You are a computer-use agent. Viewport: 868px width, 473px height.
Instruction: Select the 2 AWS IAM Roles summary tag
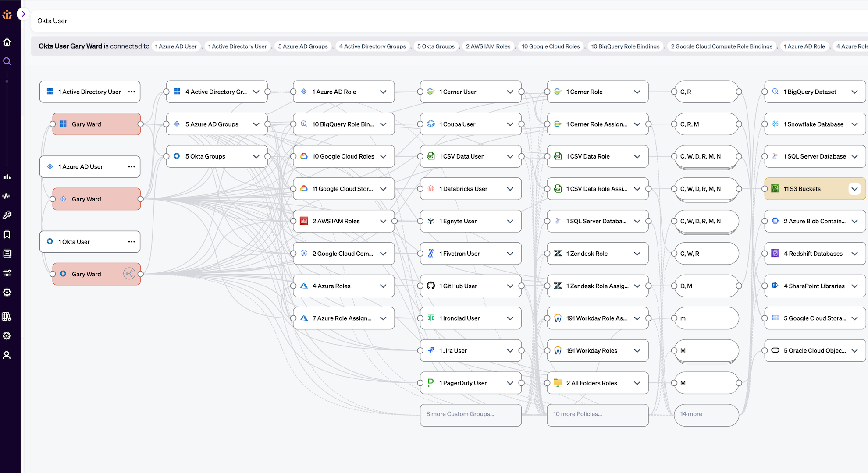click(x=488, y=46)
